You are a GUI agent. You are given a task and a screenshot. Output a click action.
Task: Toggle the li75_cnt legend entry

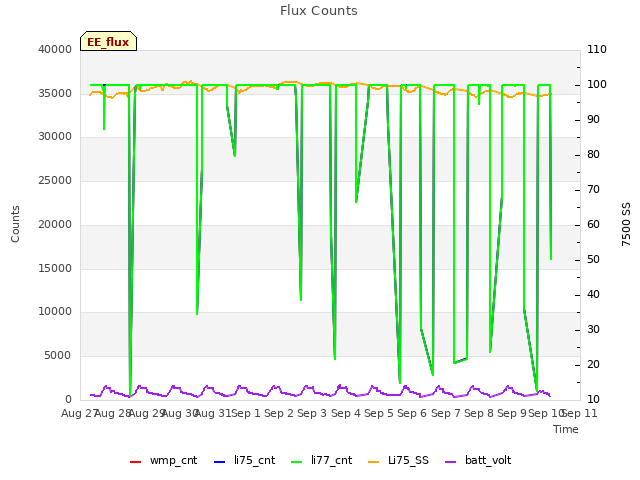[x=244, y=460]
